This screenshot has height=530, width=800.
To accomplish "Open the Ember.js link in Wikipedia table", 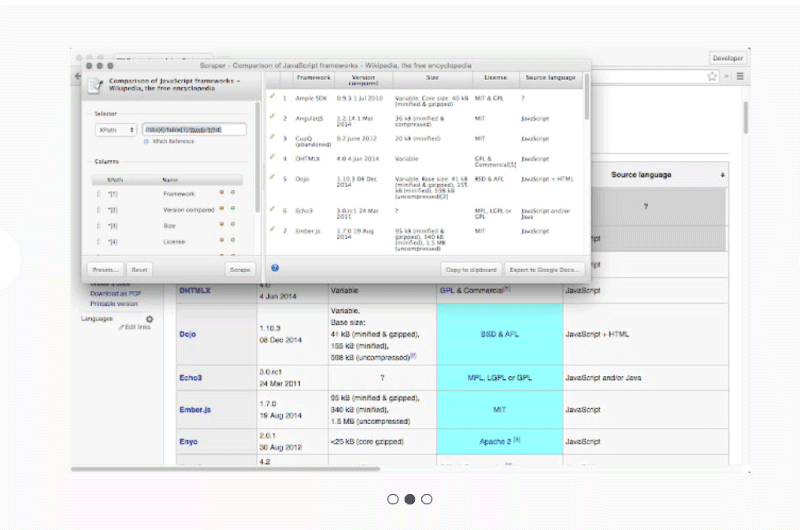I will pos(195,410).
